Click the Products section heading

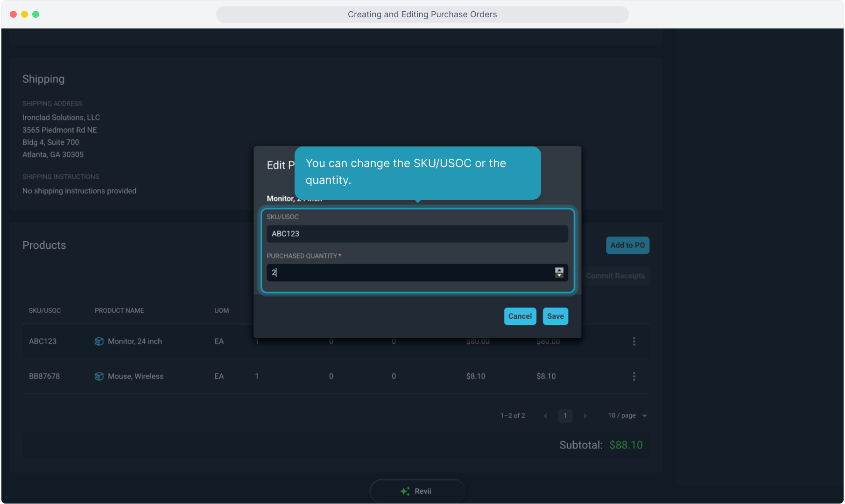coord(44,245)
